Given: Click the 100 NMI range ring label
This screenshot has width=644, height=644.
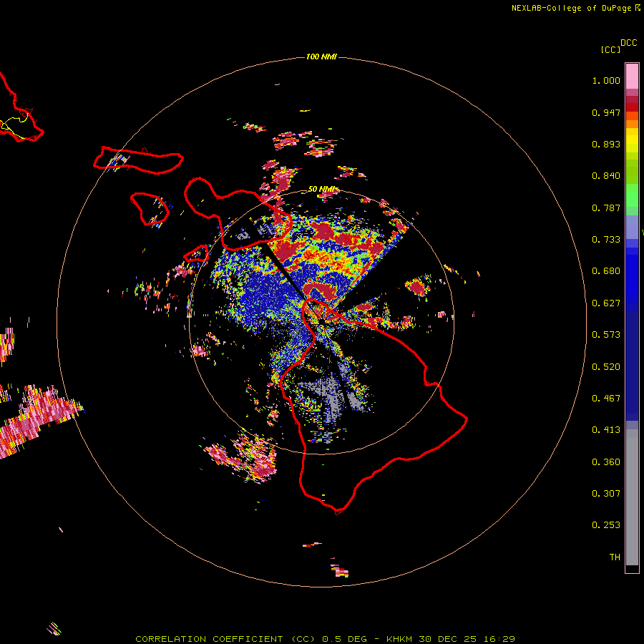Looking at the screenshot, I should [x=321, y=57].
